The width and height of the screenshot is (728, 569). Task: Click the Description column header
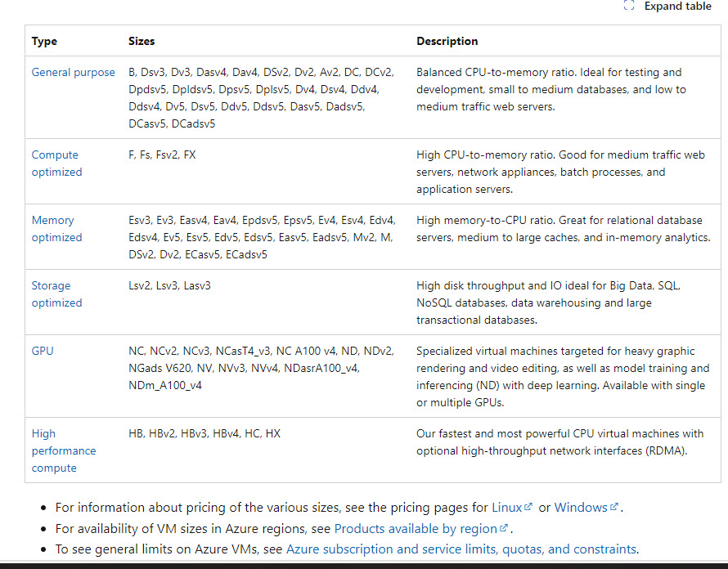447,42
